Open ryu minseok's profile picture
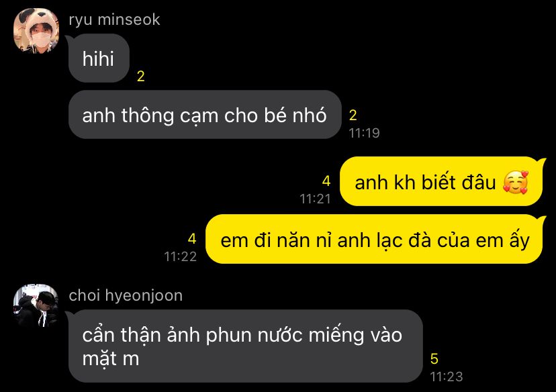This screenshot has width=556, height=392. point(36,31)
